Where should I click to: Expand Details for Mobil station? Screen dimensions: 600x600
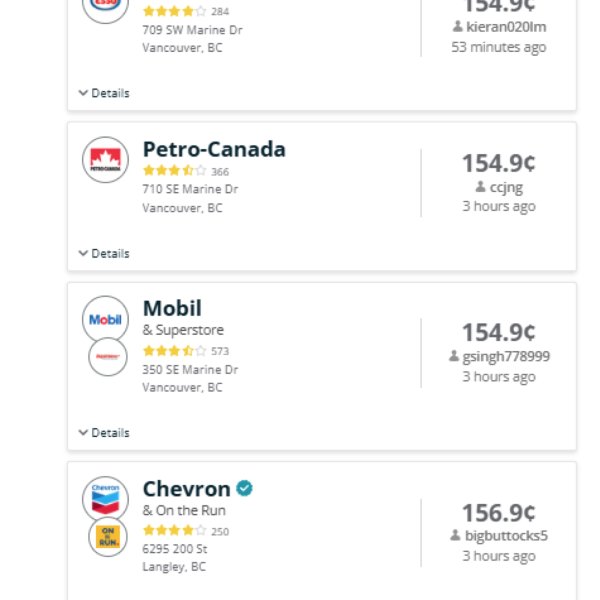tap(103, 433)
